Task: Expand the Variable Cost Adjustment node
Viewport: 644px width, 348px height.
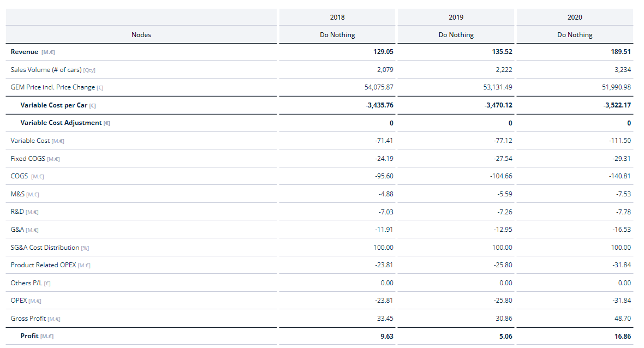Action: click(61, 123)
